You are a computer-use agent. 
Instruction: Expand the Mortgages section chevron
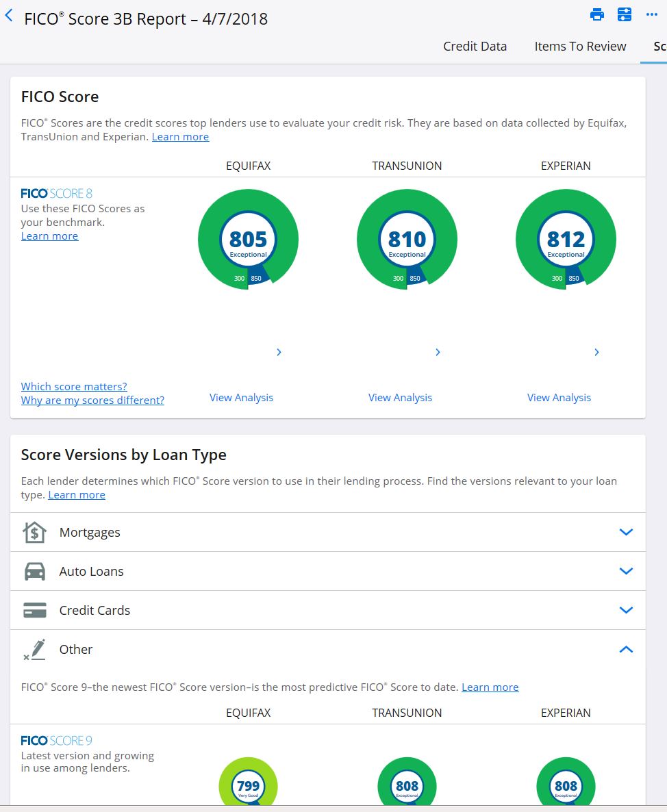click(x=626, y=533)
